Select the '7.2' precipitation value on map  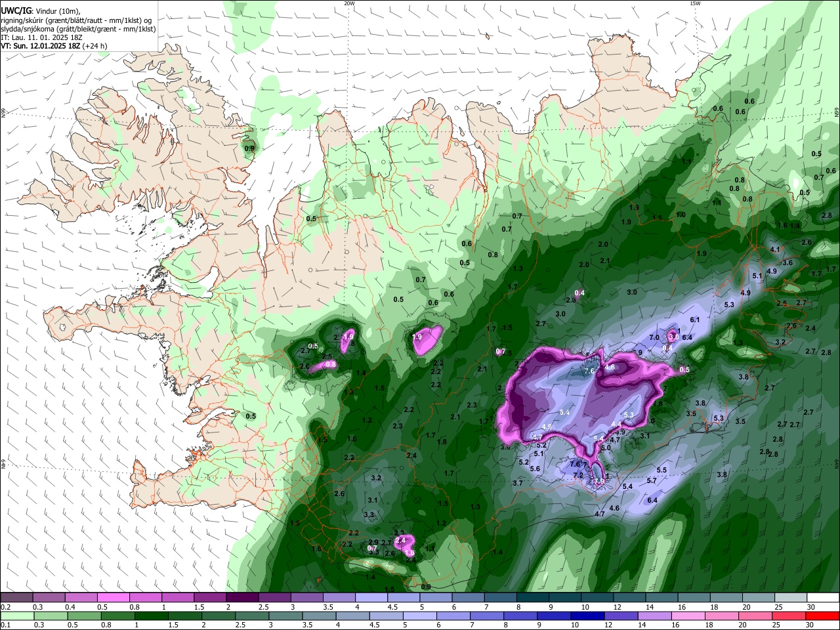[x=578, y=475]
